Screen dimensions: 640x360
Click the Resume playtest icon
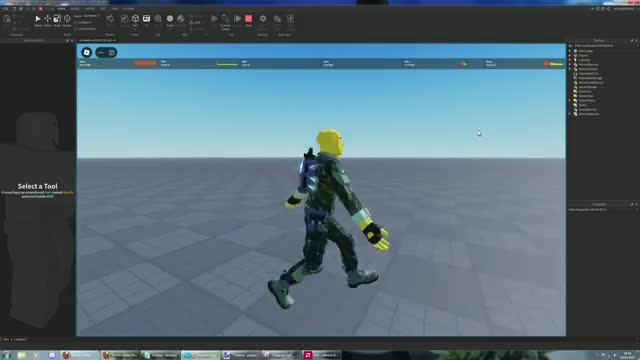tap(237, 19)
